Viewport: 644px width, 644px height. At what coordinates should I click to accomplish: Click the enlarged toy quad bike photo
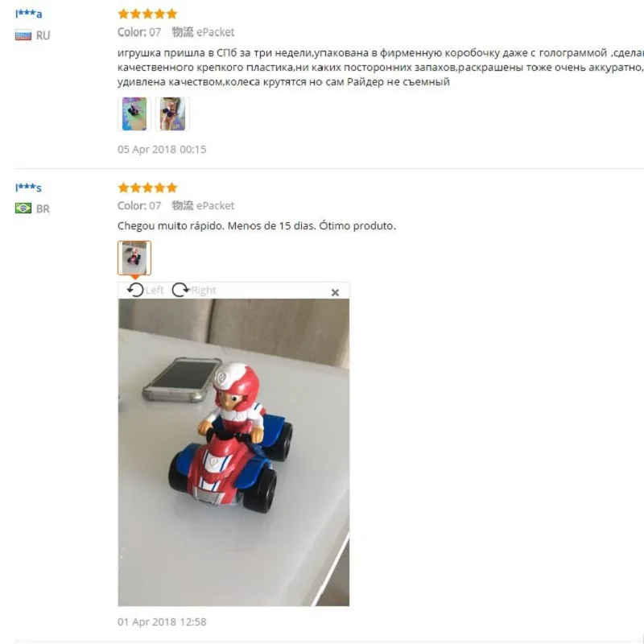coord(233,452)
